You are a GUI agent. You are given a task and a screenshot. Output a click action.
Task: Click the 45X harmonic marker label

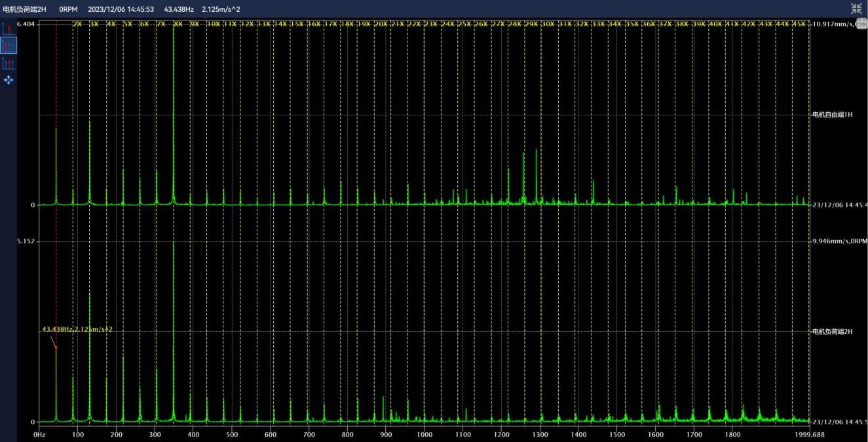pyautogui.click(x=799, y=24)
